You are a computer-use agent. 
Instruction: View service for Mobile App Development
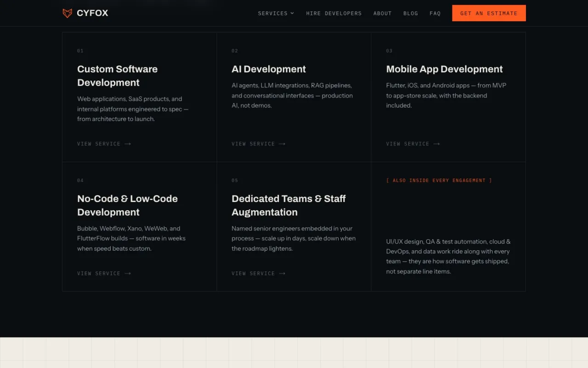(x=413, y=144)
